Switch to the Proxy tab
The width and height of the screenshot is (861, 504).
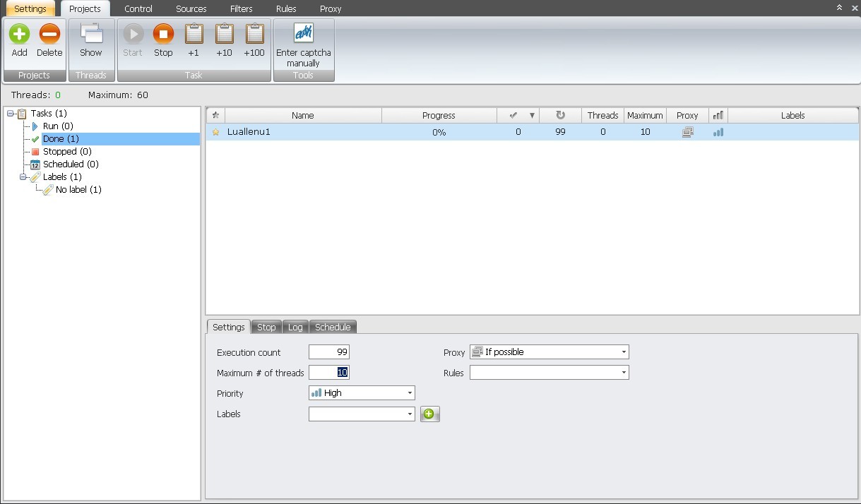pos(331,8)
